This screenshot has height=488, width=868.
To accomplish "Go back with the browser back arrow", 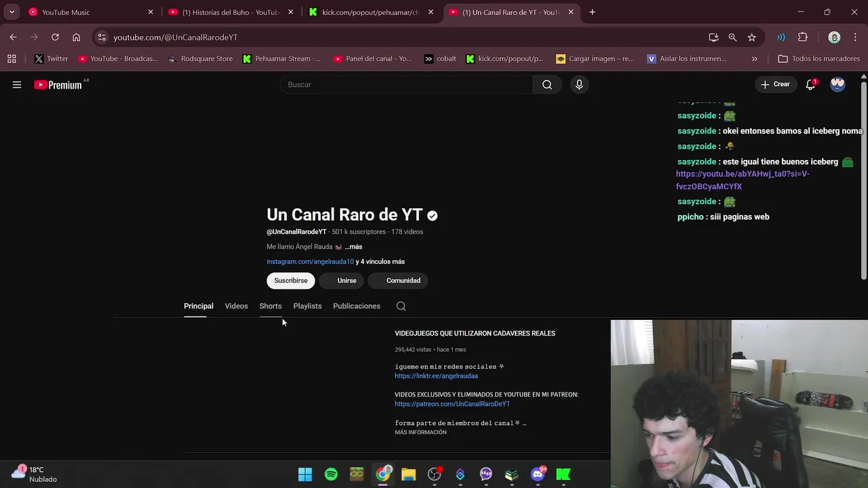I will (x=13, y=37).
